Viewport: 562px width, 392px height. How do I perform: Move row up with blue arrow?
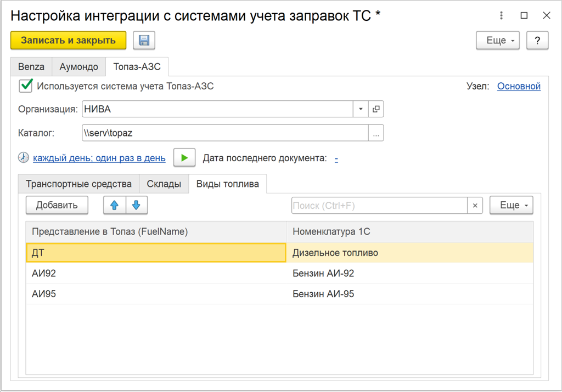114,205
